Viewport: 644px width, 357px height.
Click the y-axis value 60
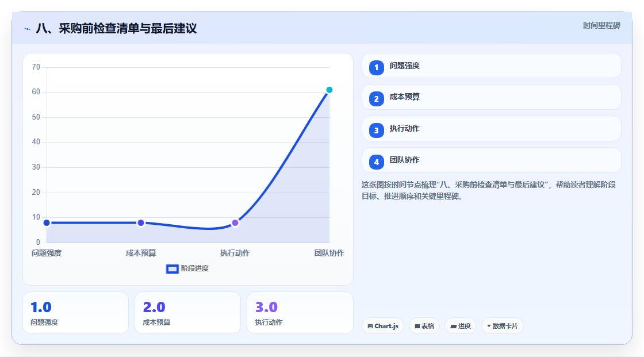[36, 91]
